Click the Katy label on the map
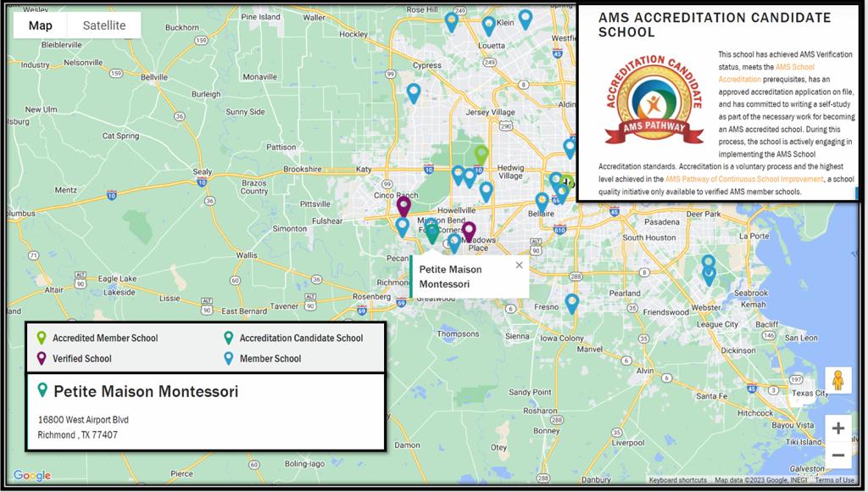 (x=364, y=170)
